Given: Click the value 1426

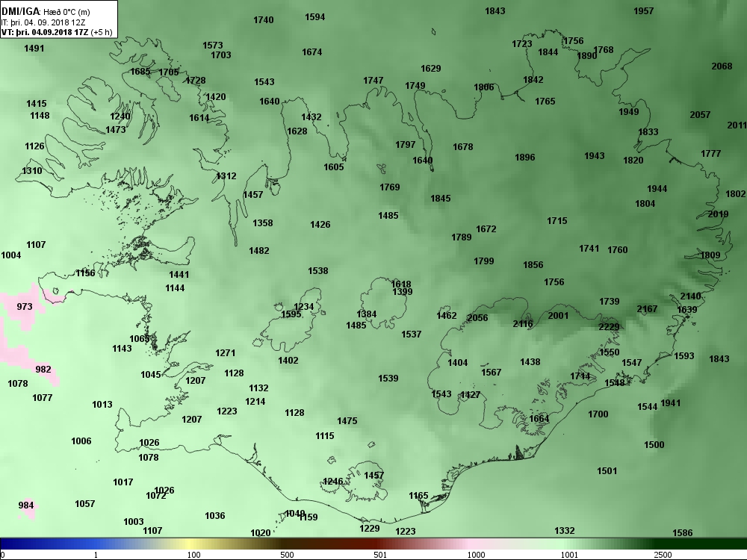Looking at the screenshot, I should click(x=320, y=224).
